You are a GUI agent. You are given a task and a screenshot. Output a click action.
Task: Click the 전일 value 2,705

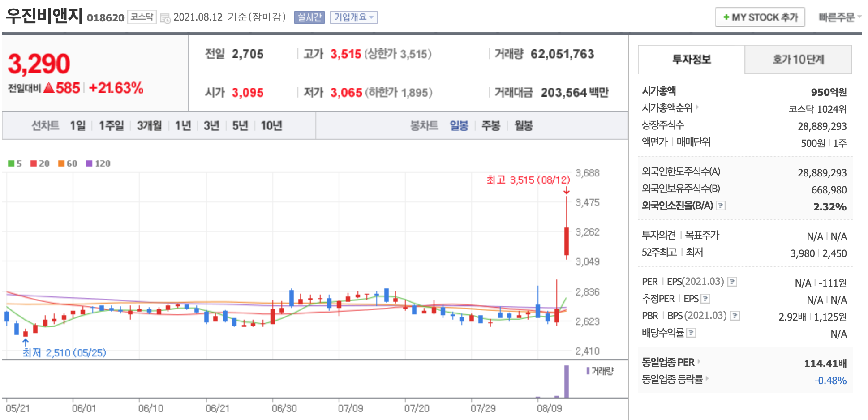point(248,54)
